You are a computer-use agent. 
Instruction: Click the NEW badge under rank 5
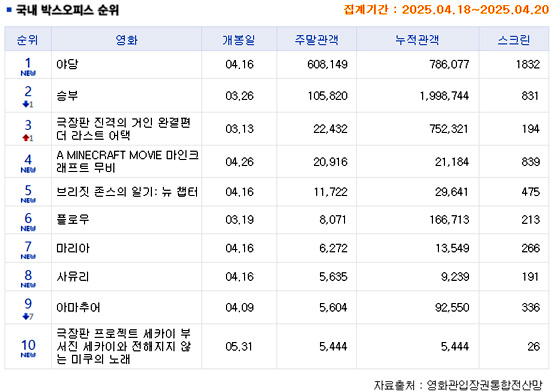pyautogui.click(x=28, y=201)
